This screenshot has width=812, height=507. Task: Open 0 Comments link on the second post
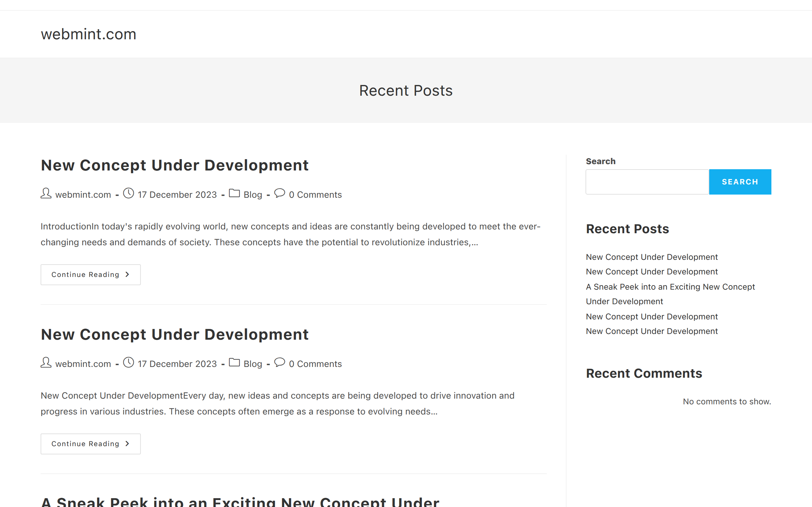tap(315, 364)
